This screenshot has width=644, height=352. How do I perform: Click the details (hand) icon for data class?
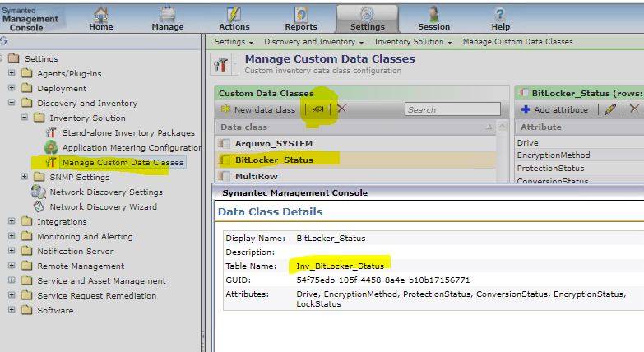point(318,109)
